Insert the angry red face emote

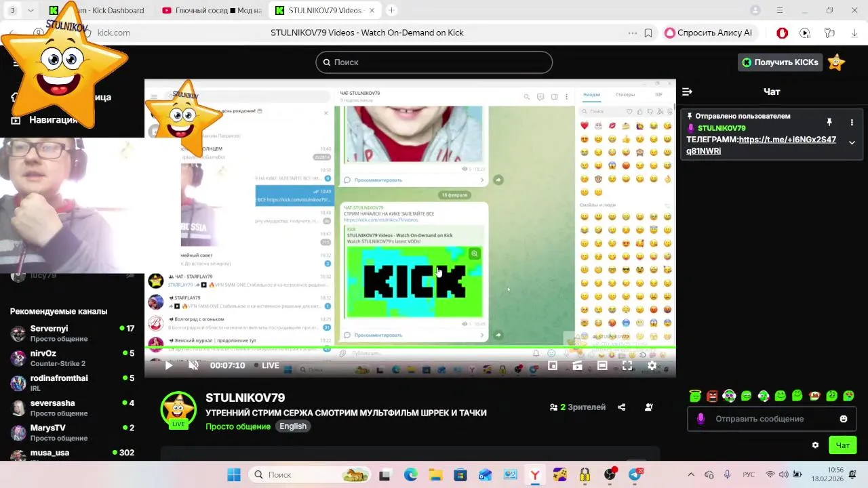pos(712,396)
